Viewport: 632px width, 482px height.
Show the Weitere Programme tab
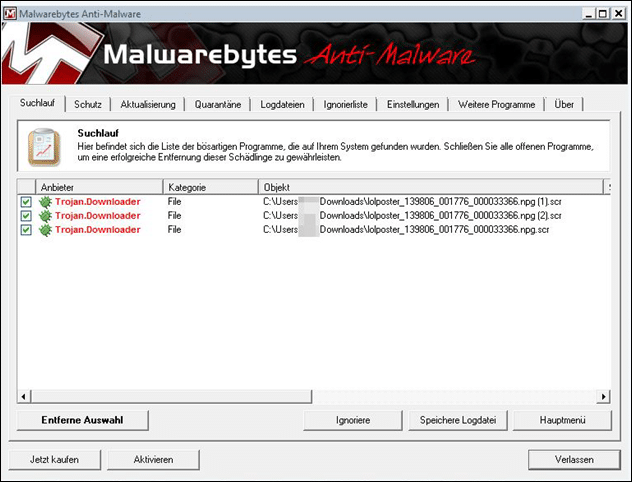497,104
